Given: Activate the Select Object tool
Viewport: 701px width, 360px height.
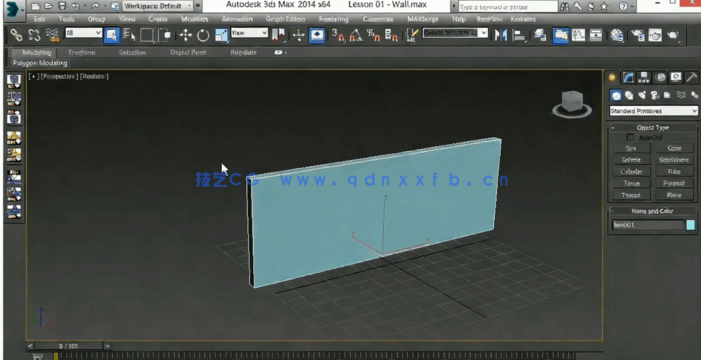Looking at the screenshot, I should point(111,35).
